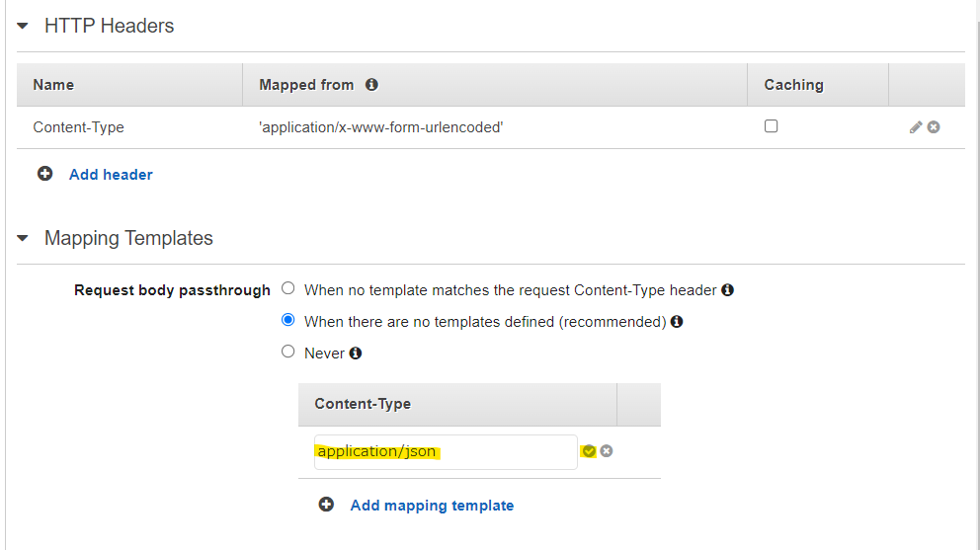The height and width of the screenshot is (550, 980).
Task: Enable the Caching checkbox for Content-Type
Action: click(x=772, y=126)
